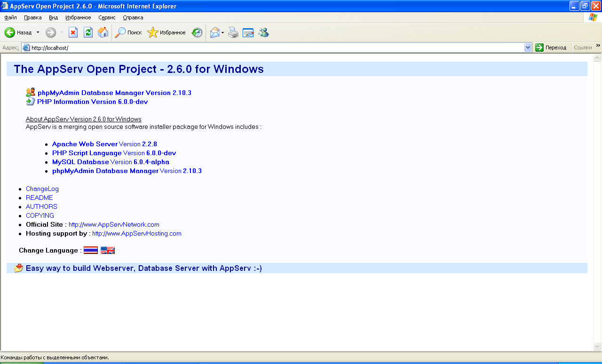Click the Forward navigation arrow icon
Viewport: 602px width, 364px height.
point(51,32)
